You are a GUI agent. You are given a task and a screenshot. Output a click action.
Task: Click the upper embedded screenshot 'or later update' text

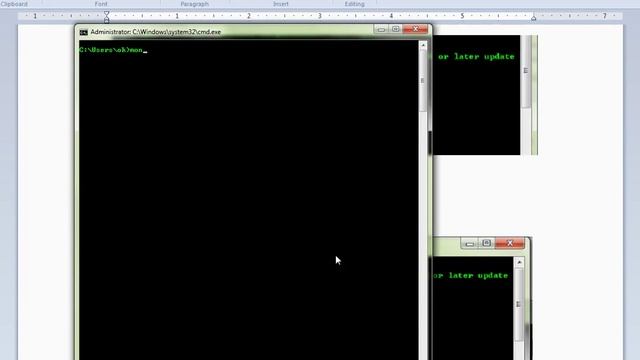[x=476, y=57]
